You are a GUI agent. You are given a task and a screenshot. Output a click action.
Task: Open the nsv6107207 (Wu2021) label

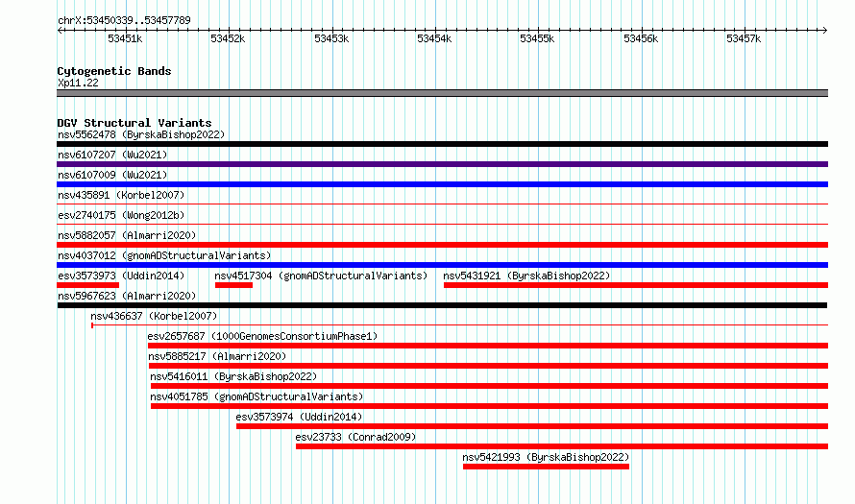click(112, 155)
